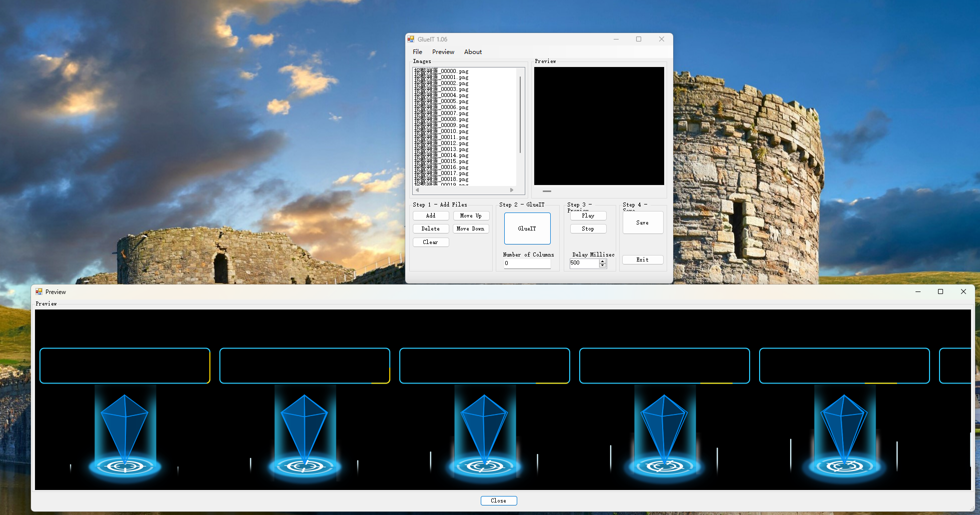Close the Preview window via X
Viewport: 980px width, 515px height.
pyautogui.click(x=964, y=291)
